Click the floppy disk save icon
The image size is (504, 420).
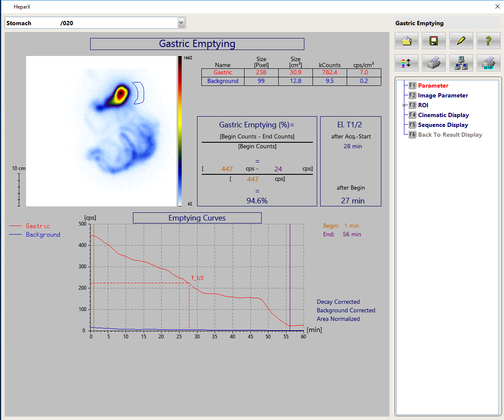point(434,41)
